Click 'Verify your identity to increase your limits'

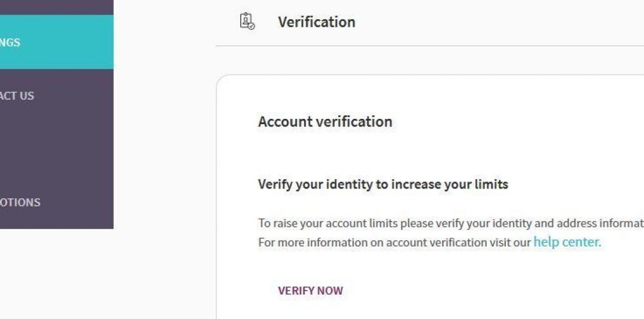click(383, 184)
